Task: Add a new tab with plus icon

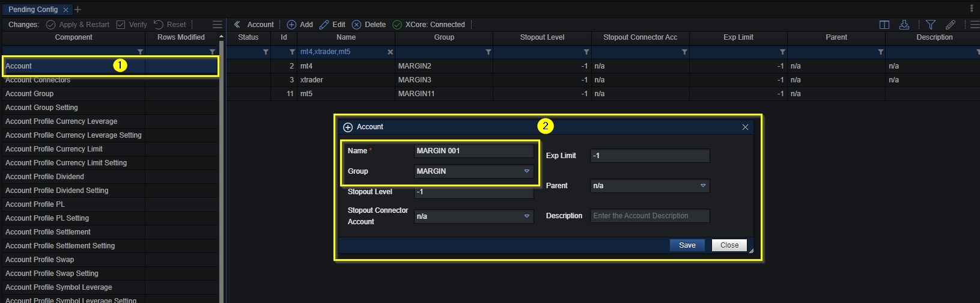Action: [78, 9]
